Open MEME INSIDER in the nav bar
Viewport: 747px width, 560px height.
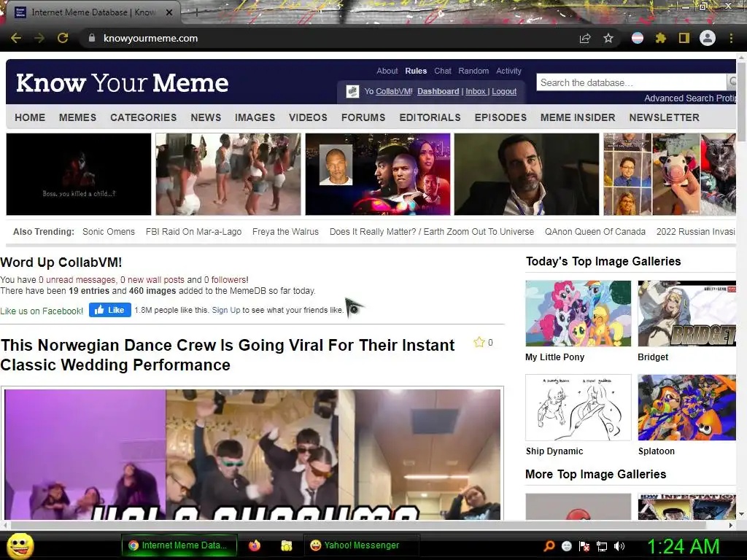578,117
